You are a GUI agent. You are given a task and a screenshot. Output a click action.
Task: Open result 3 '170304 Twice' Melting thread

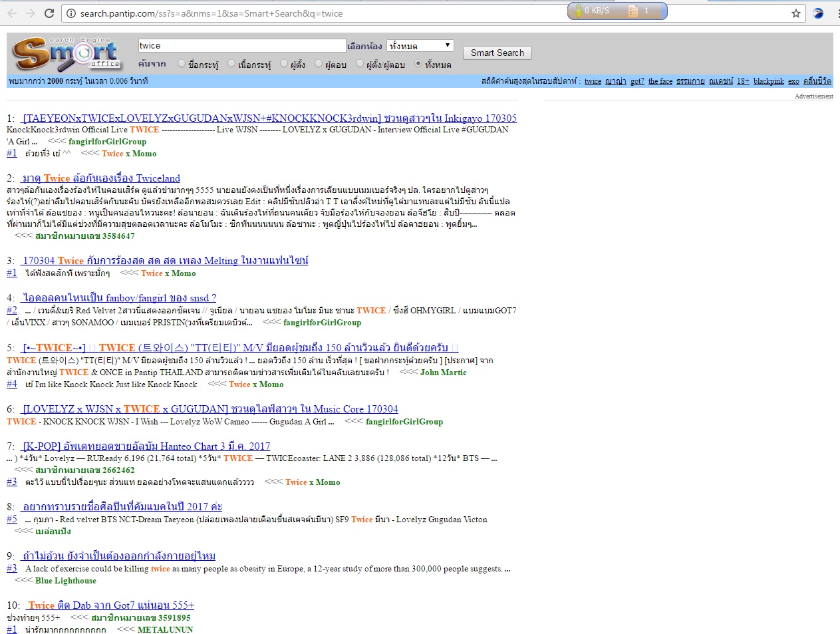(166, 261)
